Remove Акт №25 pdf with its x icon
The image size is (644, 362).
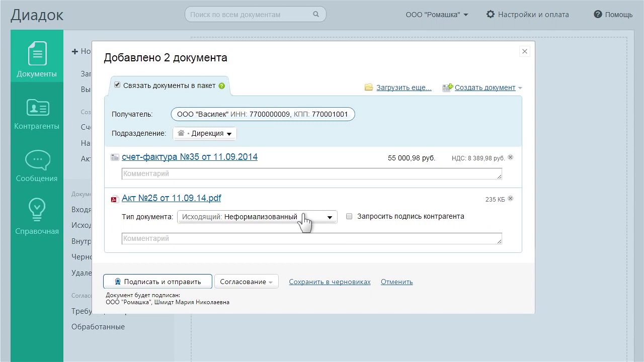510,199
